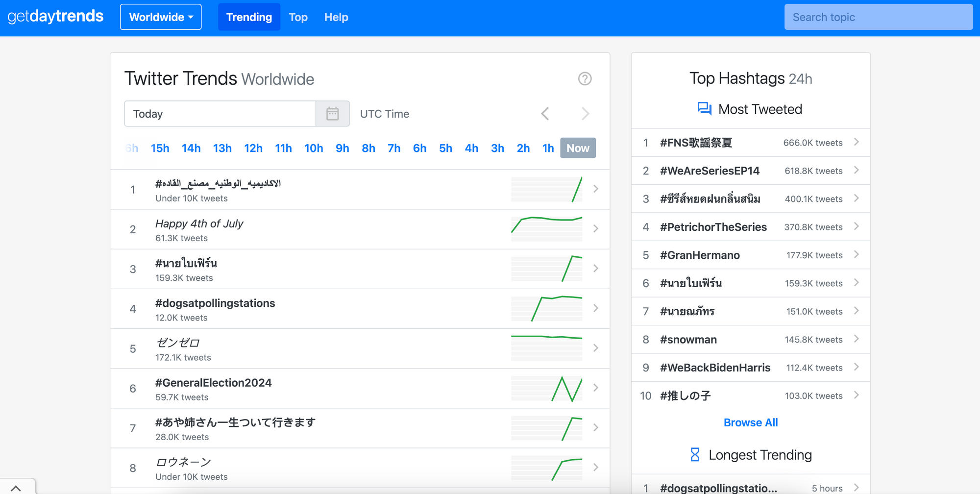Image resolution: width=980 pixels, height=494 pixels.
Task: Click the Browse All link
Action: 751,422
